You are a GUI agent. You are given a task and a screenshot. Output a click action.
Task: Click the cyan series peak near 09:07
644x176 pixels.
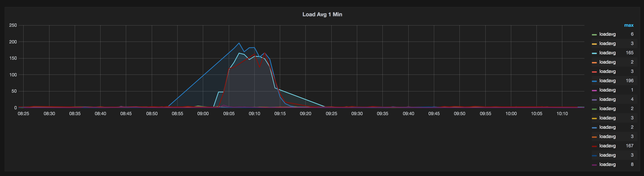point(239,53)
